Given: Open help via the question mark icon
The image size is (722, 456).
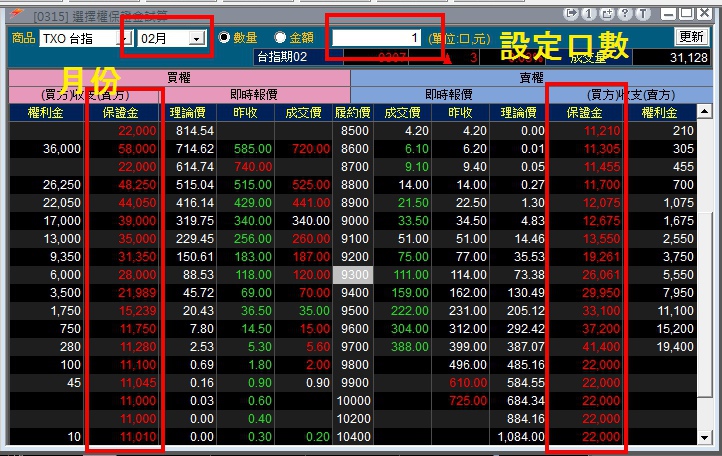Looking at the screenshot, I should (625, 14).
